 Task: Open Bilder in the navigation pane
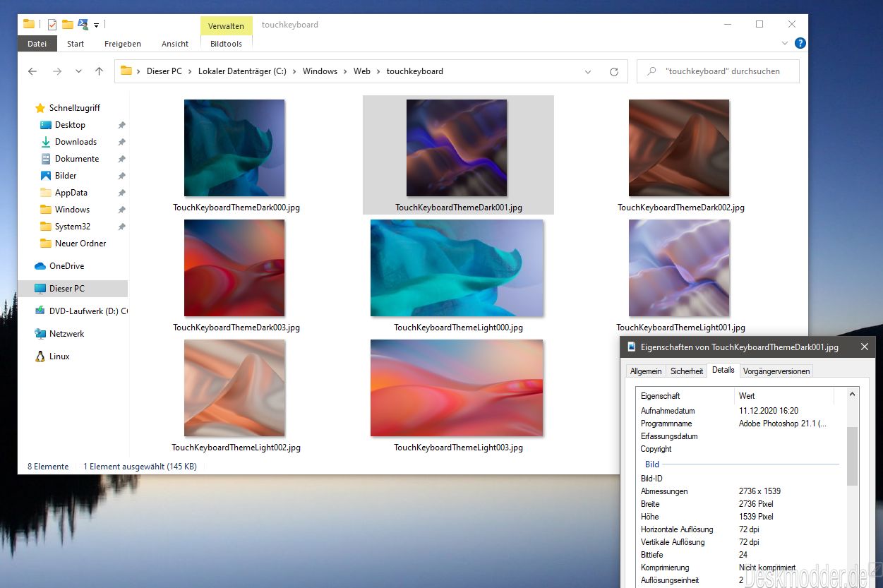pyautogui.click(x=66, y=176)
